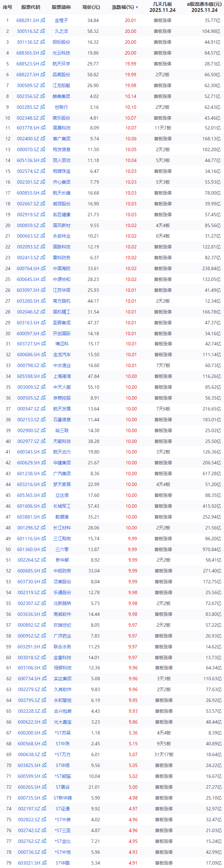
Task: Click chart icon beside 000638.SZ
Action: (44, 754)
